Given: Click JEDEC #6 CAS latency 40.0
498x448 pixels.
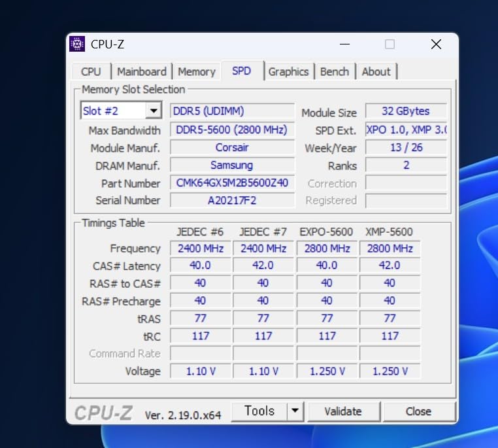Looking at the screenshot, I should [x=201, y=266].
